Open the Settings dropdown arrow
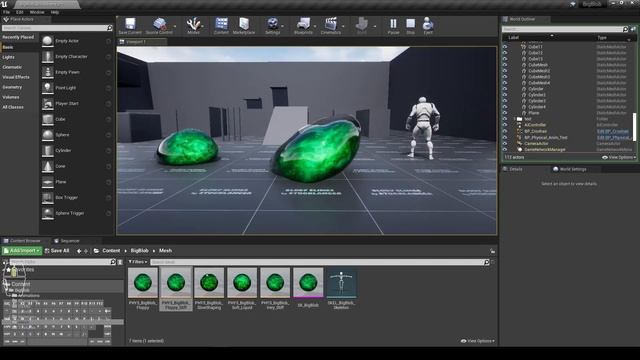Screen dimensions: 640x360 [x=282, y=26]
